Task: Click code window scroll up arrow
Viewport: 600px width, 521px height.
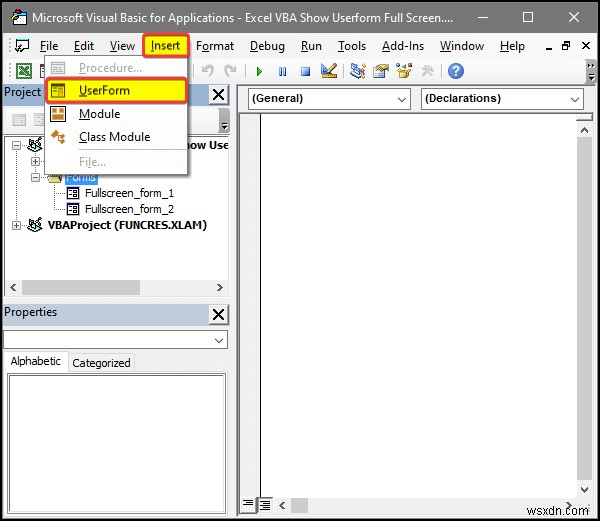Action: [584, 130]
